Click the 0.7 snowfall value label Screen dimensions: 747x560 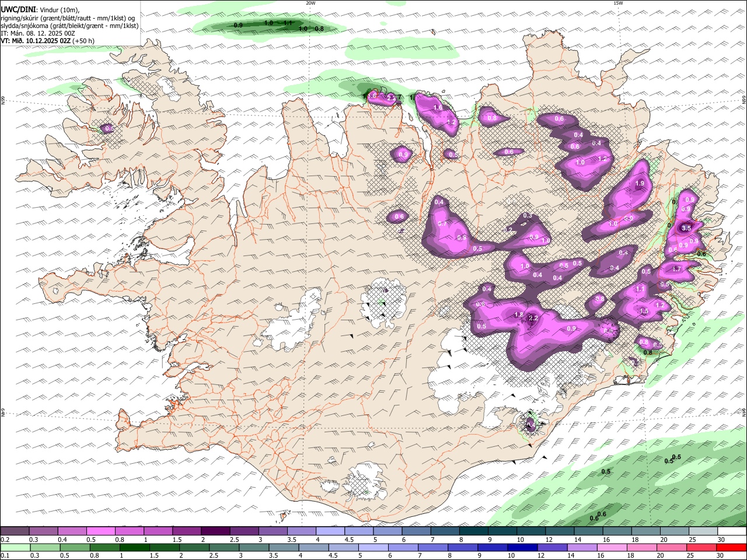[x=442, y=224]
